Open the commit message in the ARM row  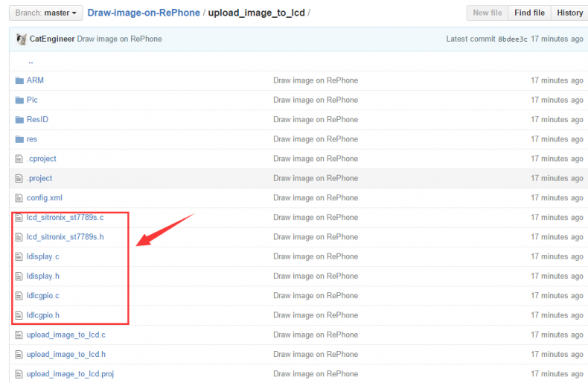tap(316, 80)
